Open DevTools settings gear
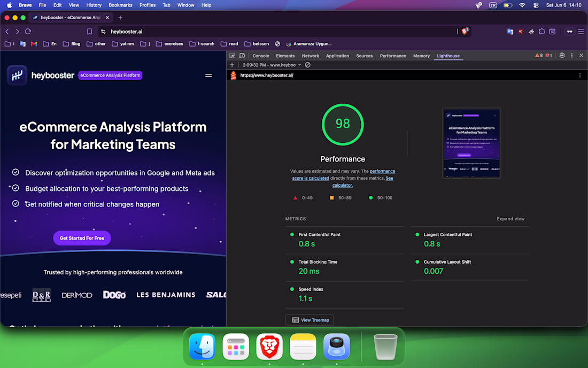The image size is (588, 368). pos(562,56)
